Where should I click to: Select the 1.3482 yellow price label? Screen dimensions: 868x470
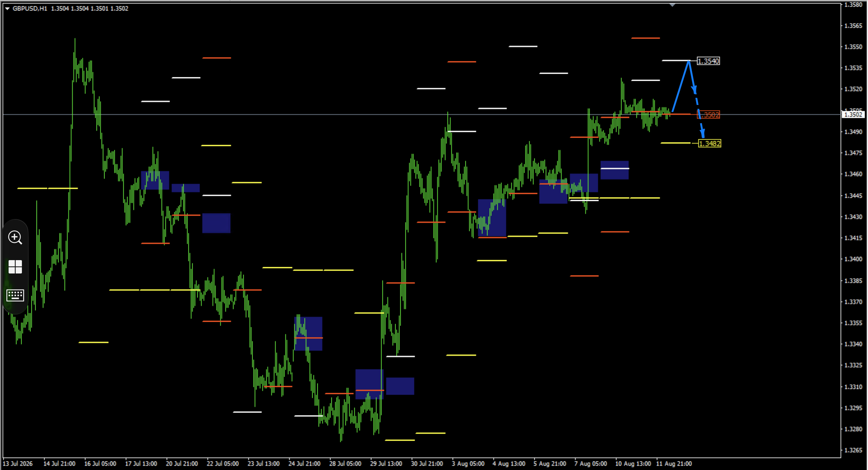710,144
